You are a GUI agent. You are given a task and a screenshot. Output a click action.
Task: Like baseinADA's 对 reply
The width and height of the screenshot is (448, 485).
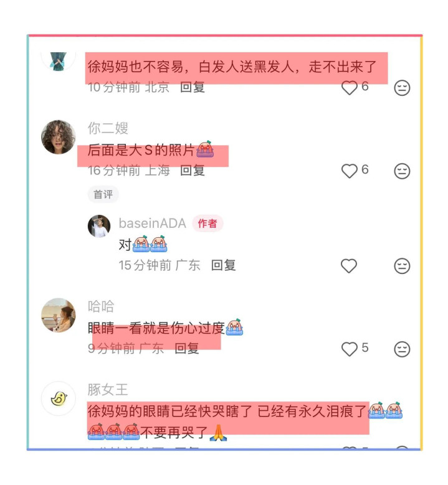point(349,266)
